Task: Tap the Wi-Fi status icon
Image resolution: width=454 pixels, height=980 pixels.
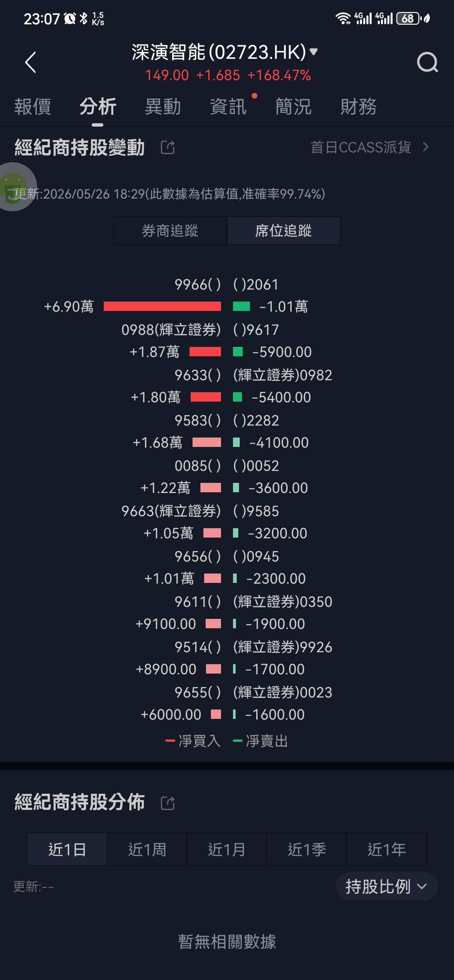Action: tap(343, 18)
